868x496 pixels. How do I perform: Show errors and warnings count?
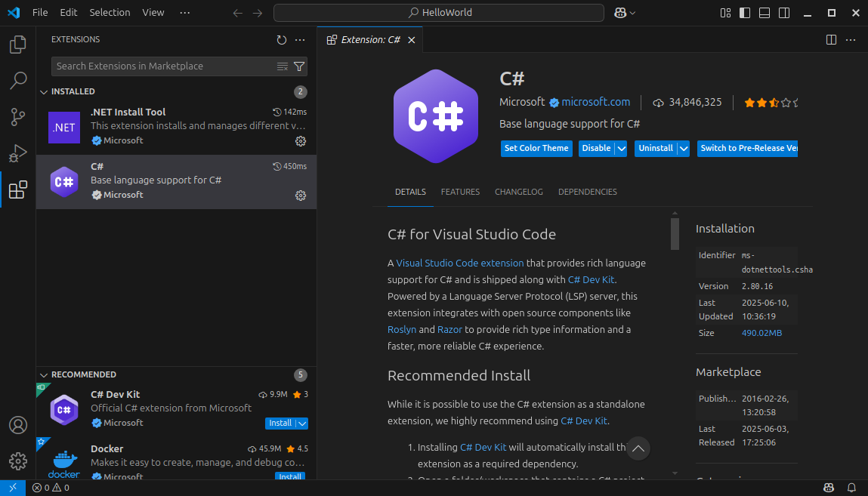(51, 488)
